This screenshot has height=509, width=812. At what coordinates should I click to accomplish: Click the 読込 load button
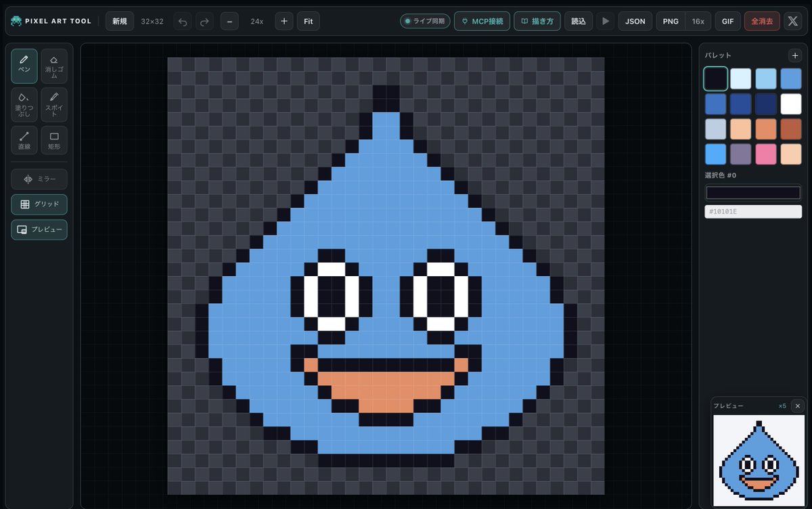point(579,21)
